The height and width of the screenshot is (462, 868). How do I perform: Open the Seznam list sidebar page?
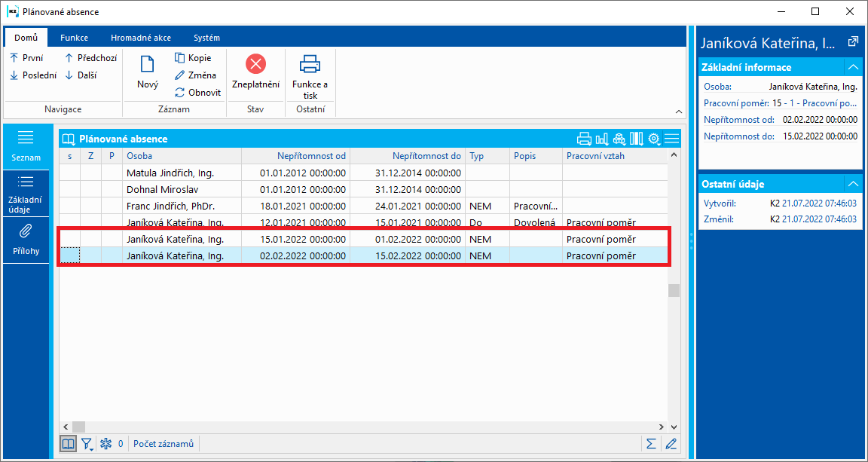(26, 146)
